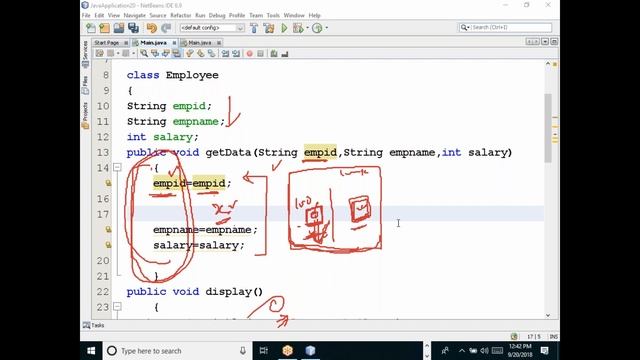640x360 pixels.
Task: Open the Tasks panel button
Action: pyautogui.click(x=94, y=325)
